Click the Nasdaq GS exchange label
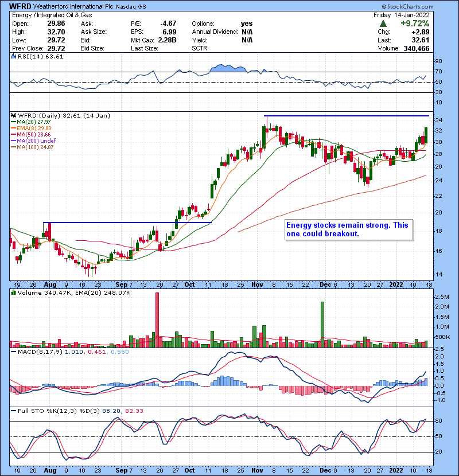The height and width of the screenshot is (476, 459). tap(131, 7)
